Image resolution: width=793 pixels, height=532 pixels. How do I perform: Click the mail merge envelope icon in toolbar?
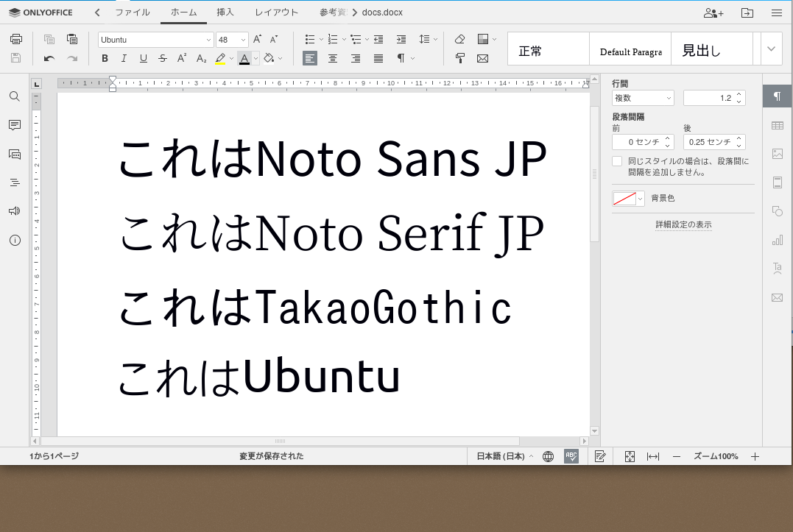tap(482, 58)
